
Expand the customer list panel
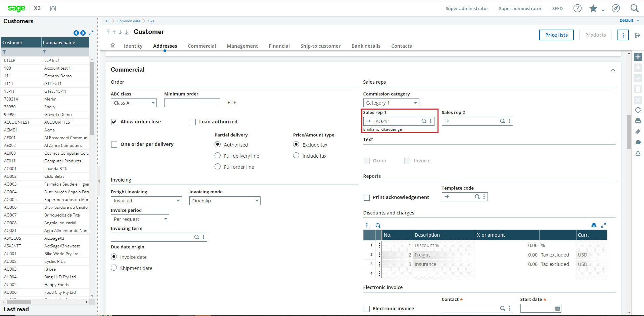click(91, 33)
